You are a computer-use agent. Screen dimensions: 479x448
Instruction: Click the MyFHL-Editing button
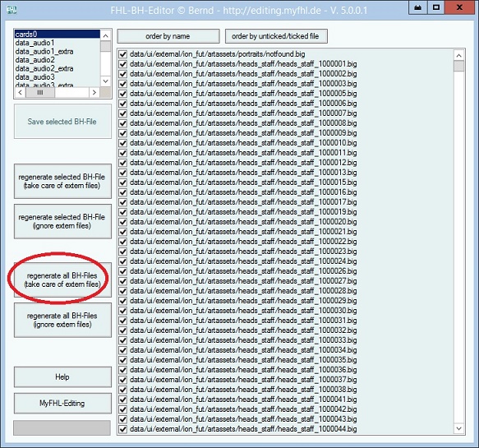pos(62,404)
